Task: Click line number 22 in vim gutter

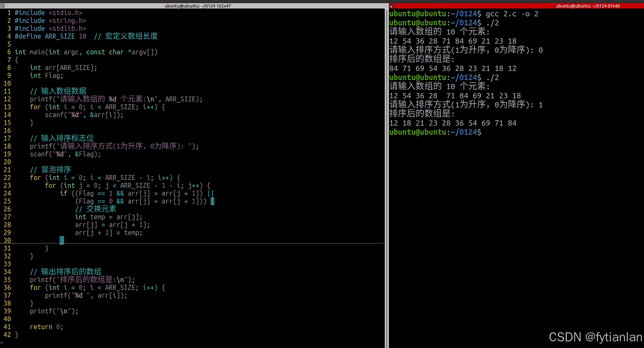Action: (7, 178)
